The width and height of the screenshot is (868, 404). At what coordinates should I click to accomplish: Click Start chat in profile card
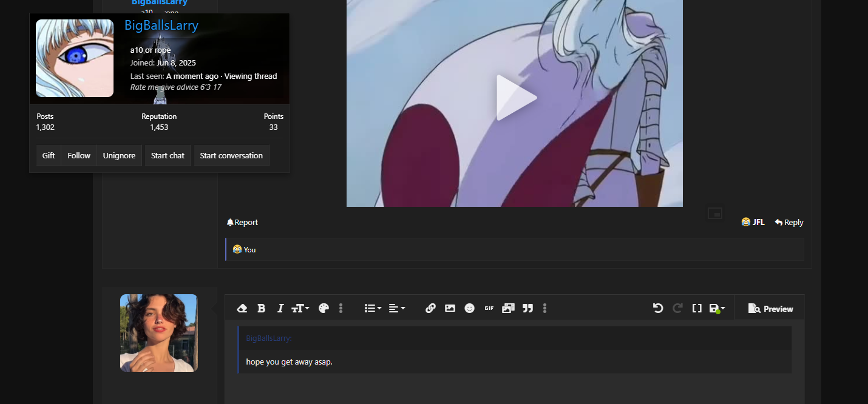(168, 155)
